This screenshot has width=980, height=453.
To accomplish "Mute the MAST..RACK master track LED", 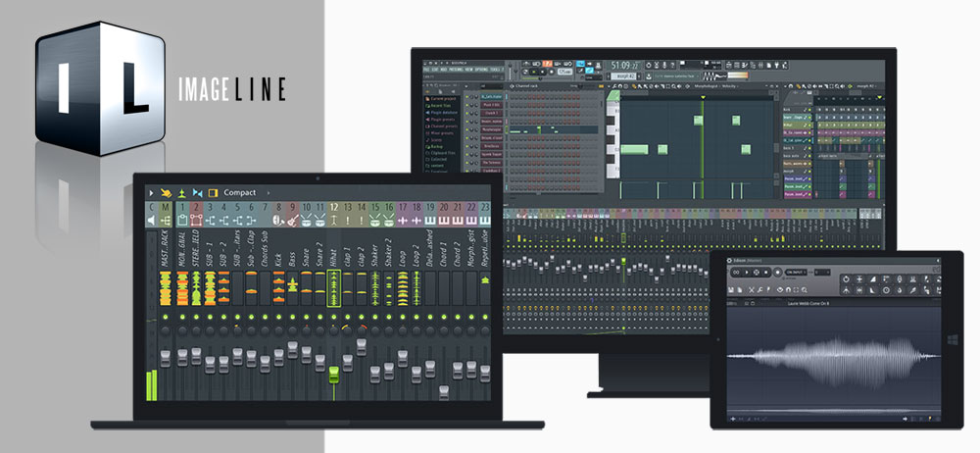I will [165, 317].
